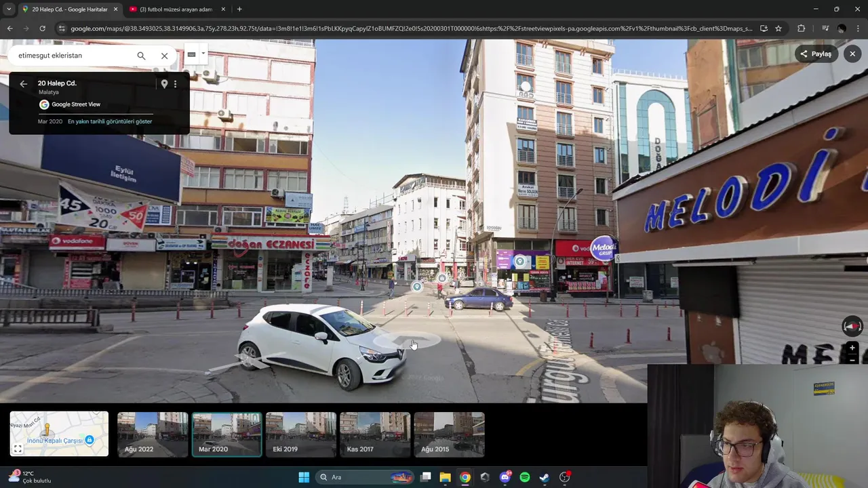Close Street View with the X button
Screen dimensions: 868x488
852,54
